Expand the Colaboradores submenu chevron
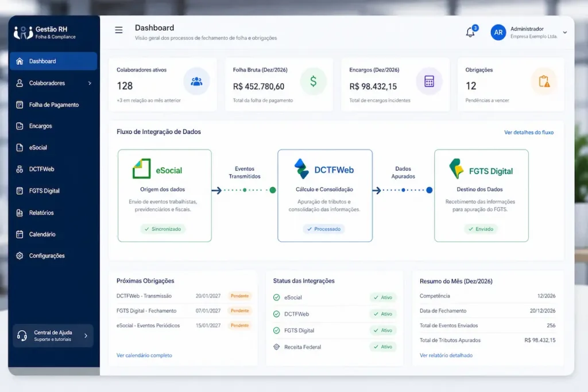588x392 pixels. [90, 83]
